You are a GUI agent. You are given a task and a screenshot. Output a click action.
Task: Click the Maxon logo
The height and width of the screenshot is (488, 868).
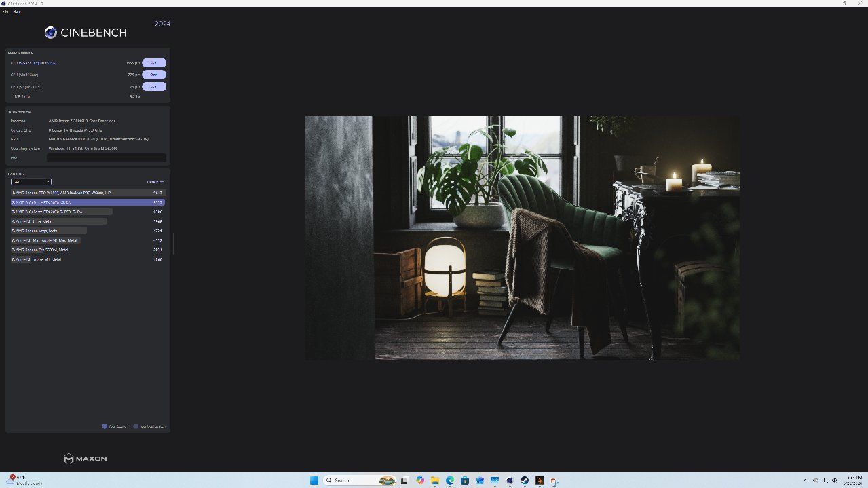point(85,459)
